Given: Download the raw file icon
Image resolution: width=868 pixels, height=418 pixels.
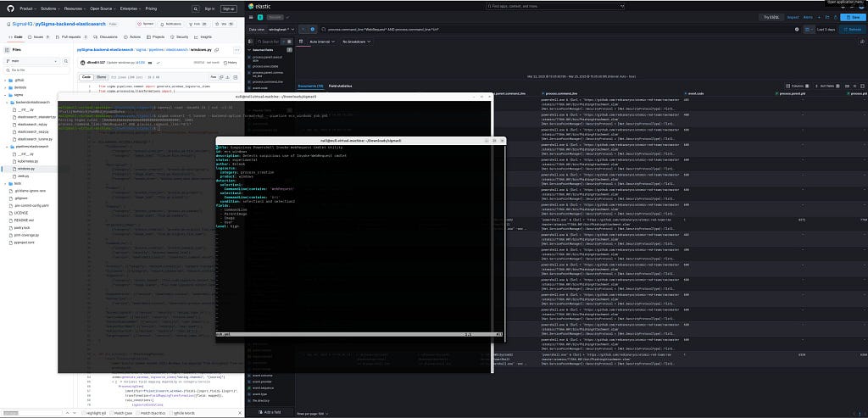Looking at the screenshot, I should [x=226, y=77].
